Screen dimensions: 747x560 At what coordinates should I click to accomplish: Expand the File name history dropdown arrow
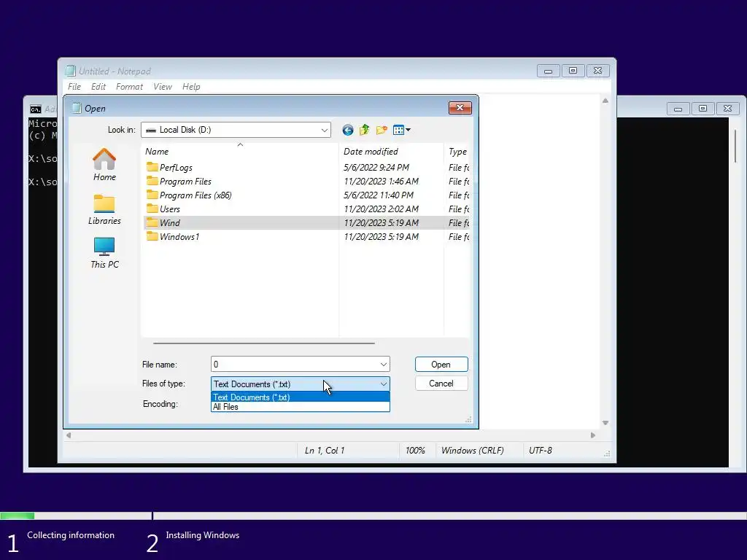pos(384,365)
